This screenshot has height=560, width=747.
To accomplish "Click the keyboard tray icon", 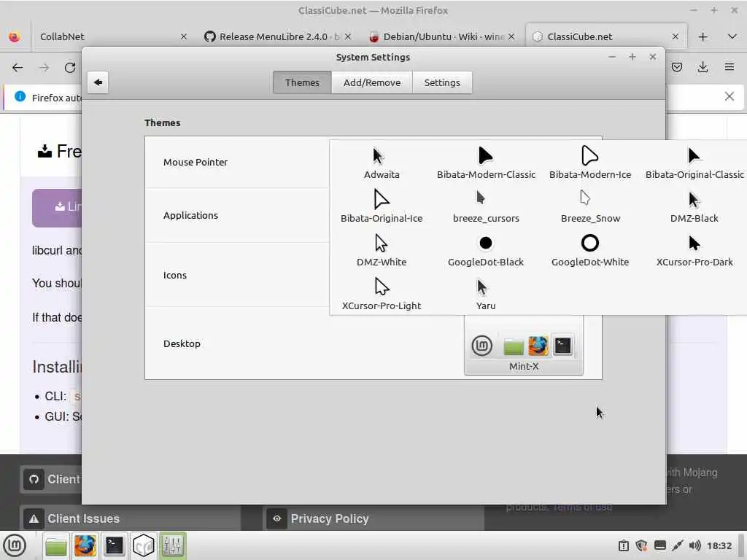I will (659, 545).
